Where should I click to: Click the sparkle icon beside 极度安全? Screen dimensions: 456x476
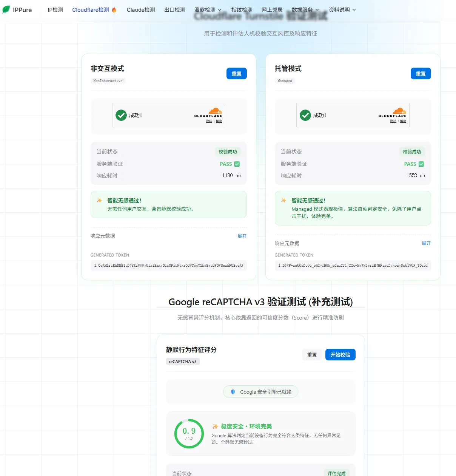(215, 427)
